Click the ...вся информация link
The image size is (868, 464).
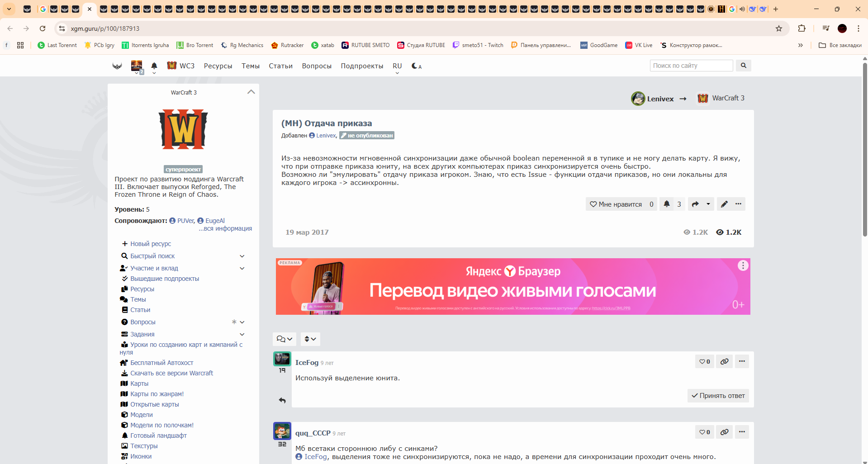[225, 228]
